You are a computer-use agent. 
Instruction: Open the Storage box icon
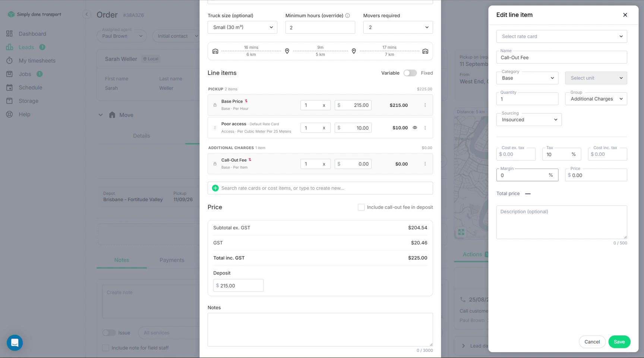9,101
